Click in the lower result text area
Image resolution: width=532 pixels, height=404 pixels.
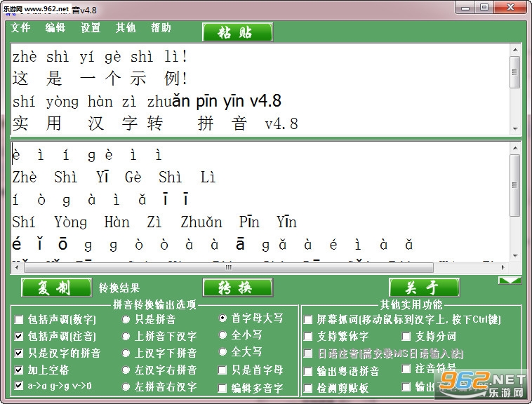[x=260, y=202]
